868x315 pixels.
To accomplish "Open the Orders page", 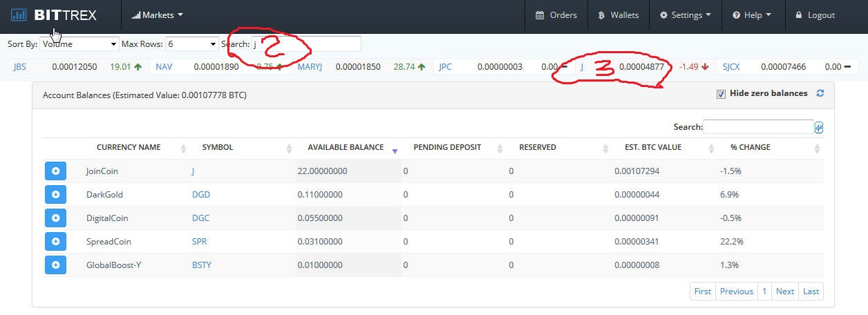I will point(556,15).
